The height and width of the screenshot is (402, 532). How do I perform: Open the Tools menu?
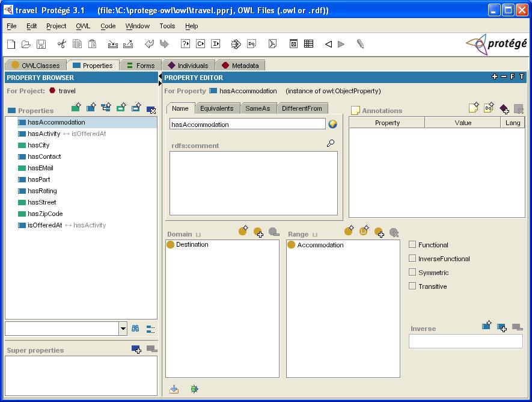pos(167,26)
